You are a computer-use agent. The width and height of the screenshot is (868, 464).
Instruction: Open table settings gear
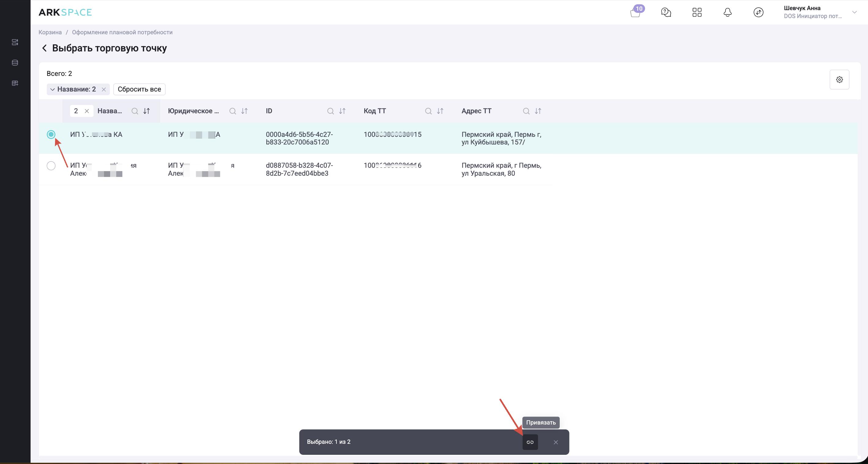[x=839, y=80]
